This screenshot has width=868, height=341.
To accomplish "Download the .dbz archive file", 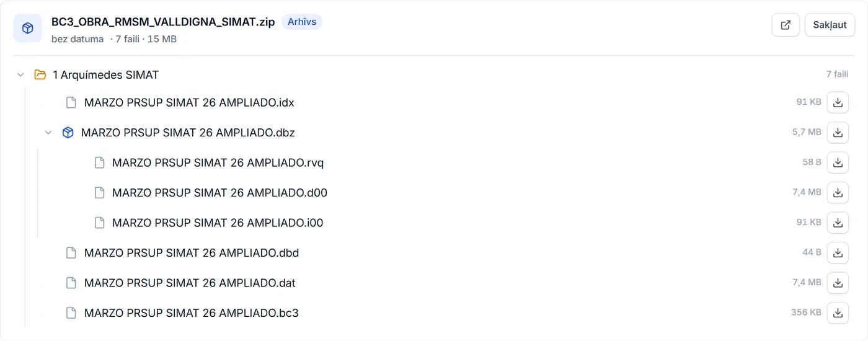I will tap(838, 133).
